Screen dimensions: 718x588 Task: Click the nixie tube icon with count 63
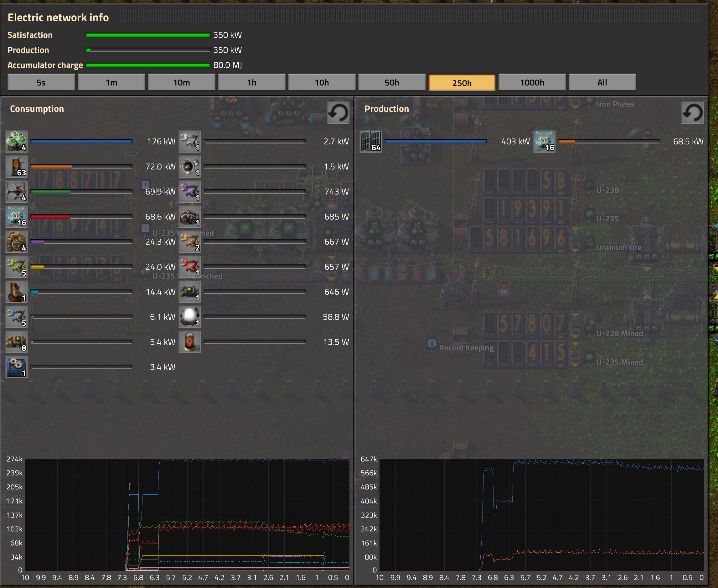(x=16, y=166)
